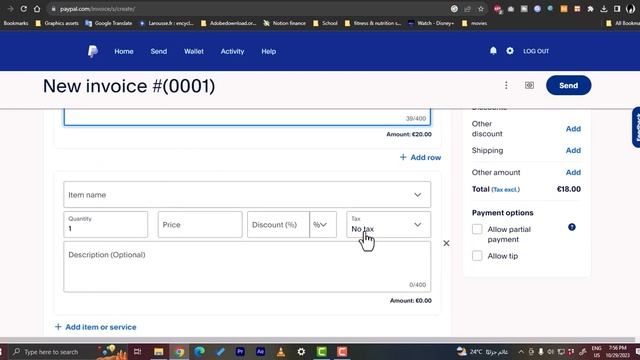Click the PayPal logo icon

pos(93,51)
